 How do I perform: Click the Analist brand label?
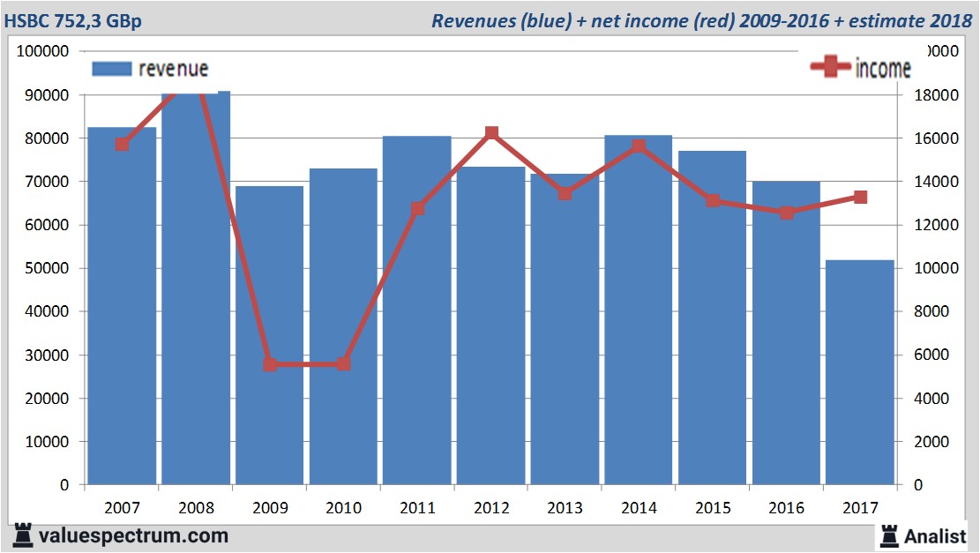[935, 535]
